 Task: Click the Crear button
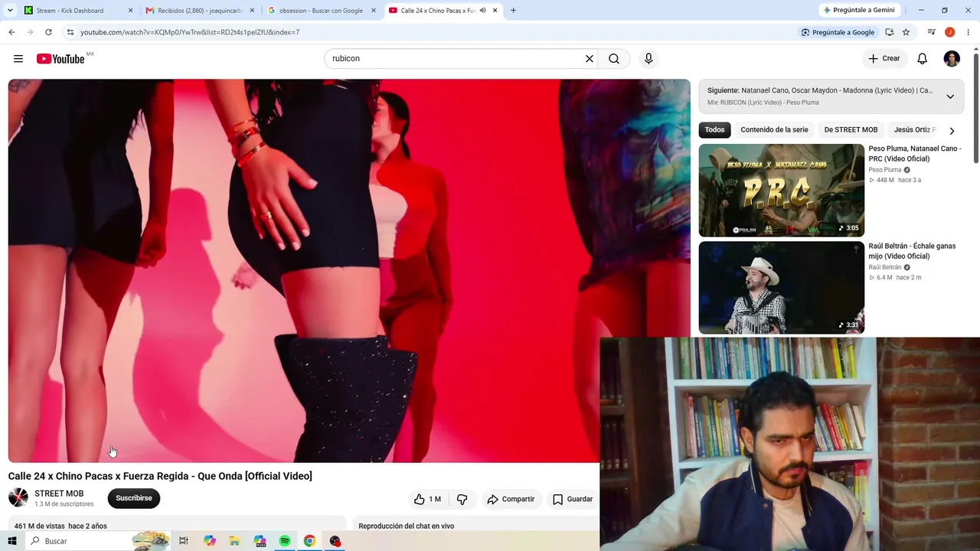(884, 59)
